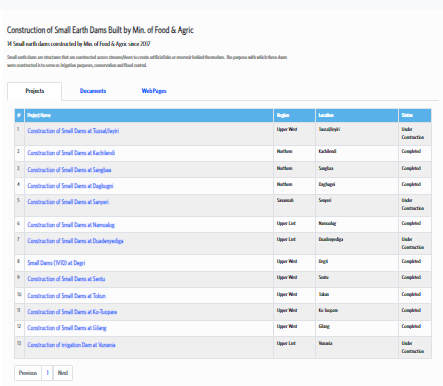The width and height of the screenshot is (443, 386).
Task: Open Construction of Small Dams at Dagbugni
Action: click(x=70, y=186)
